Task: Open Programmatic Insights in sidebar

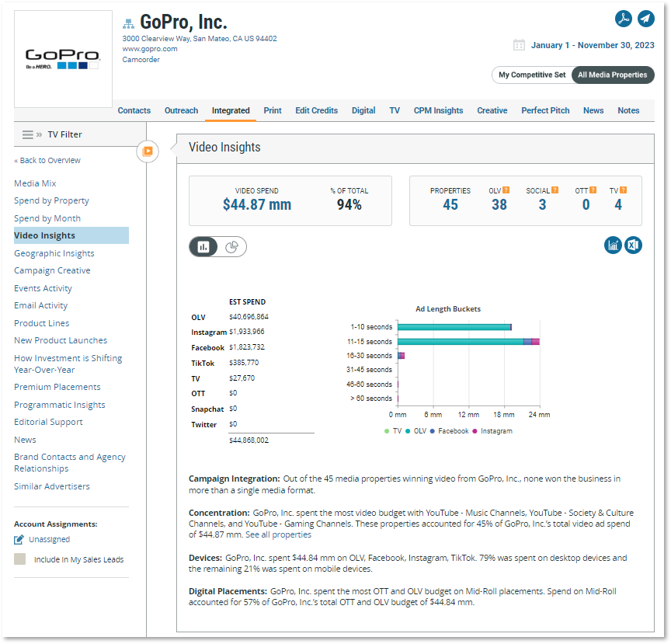Action: tap(60, 405)
